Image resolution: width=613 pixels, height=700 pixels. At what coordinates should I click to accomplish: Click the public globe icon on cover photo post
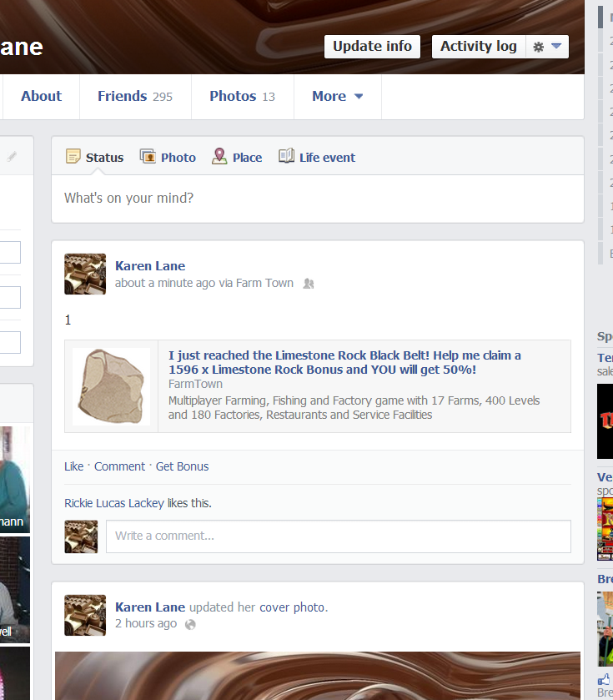click(x=190, y=624)
